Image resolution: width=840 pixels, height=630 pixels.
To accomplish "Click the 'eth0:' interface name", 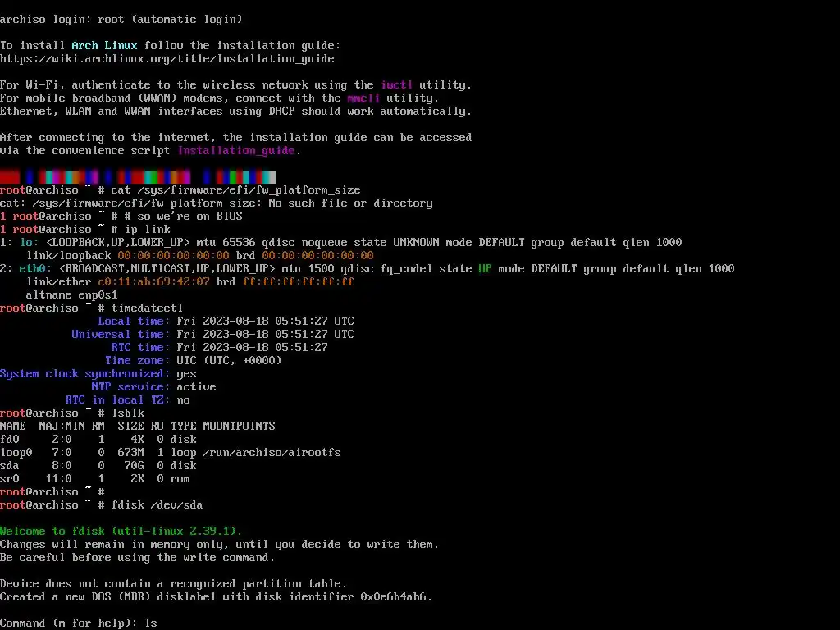I will [35, 269].
